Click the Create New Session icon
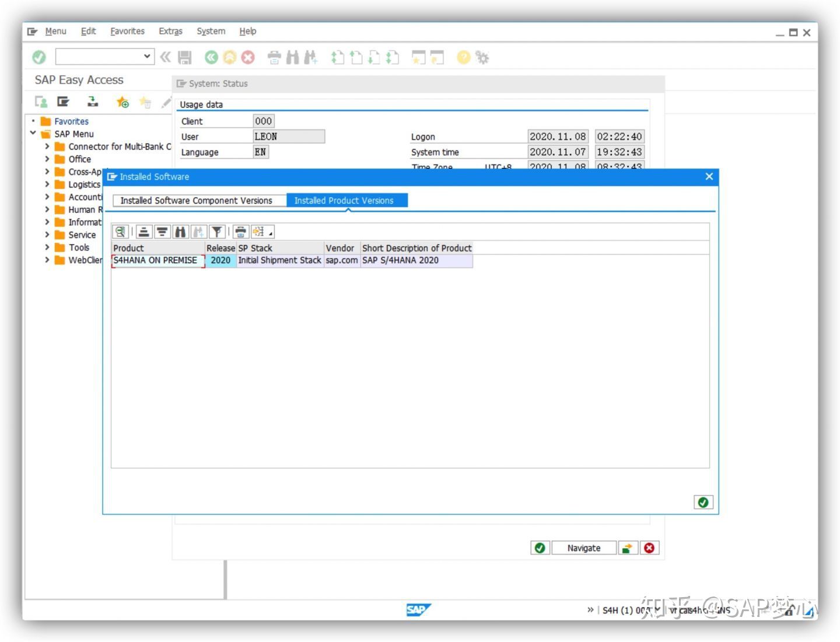840x642 pixels. (x=418, y=57)
